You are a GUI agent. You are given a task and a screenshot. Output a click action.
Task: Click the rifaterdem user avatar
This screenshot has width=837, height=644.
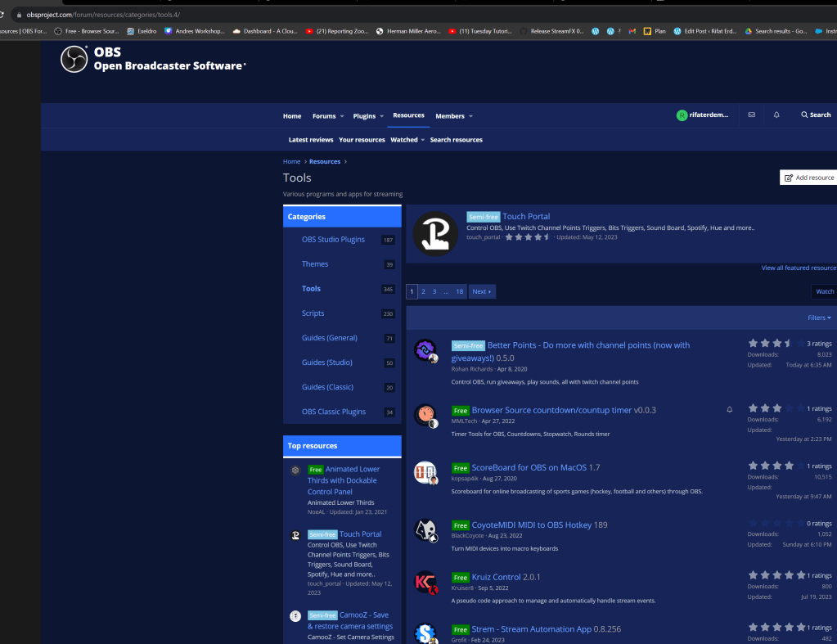coord(682,115)
